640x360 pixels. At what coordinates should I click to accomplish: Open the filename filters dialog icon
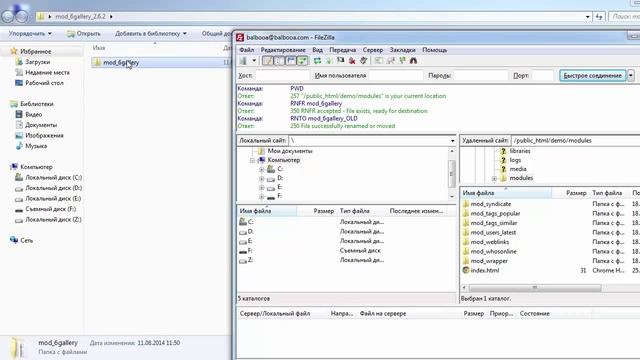click(379, 61)
